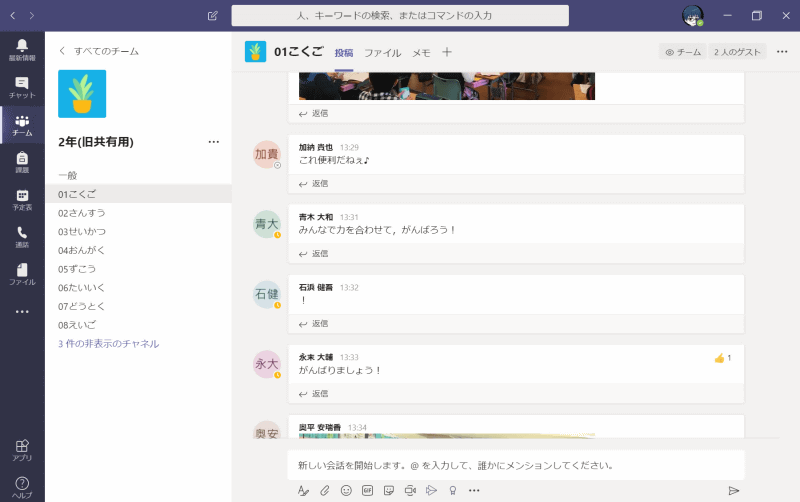Click the Stream icon in compose bar
The image size is (800, 502).
tap(432, 490)
